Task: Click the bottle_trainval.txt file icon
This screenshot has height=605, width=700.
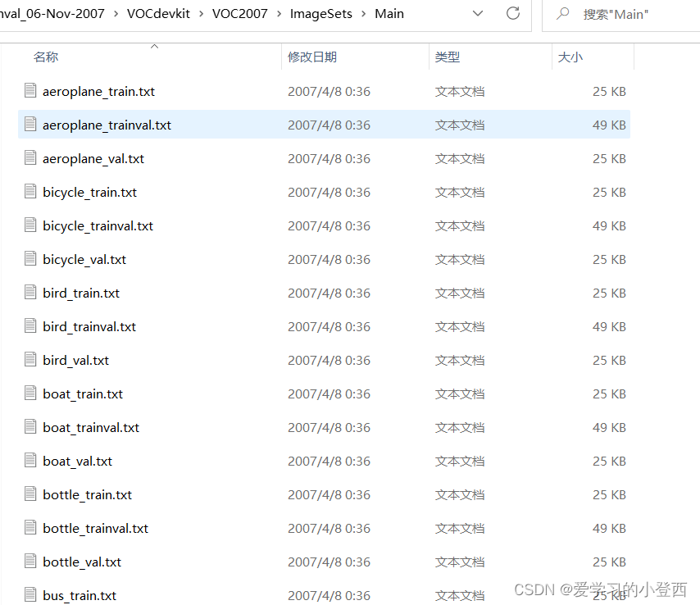Action: coord(30,527)
